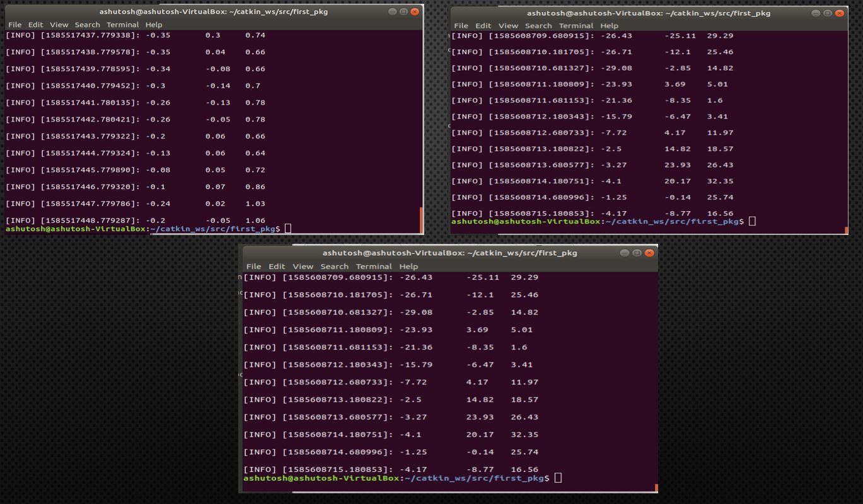Maximize the top-left terminal window
Viewport: 863px width, 504px height.
click(403, 11)
